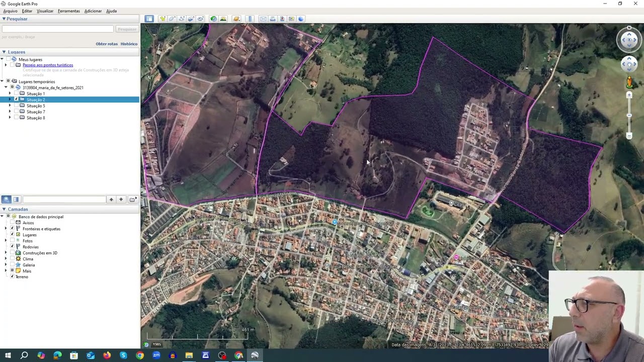Image resolution: width=644 pixels, height=362 pixels.
Task: Move selected place up arrow
Action: point(111,200)
